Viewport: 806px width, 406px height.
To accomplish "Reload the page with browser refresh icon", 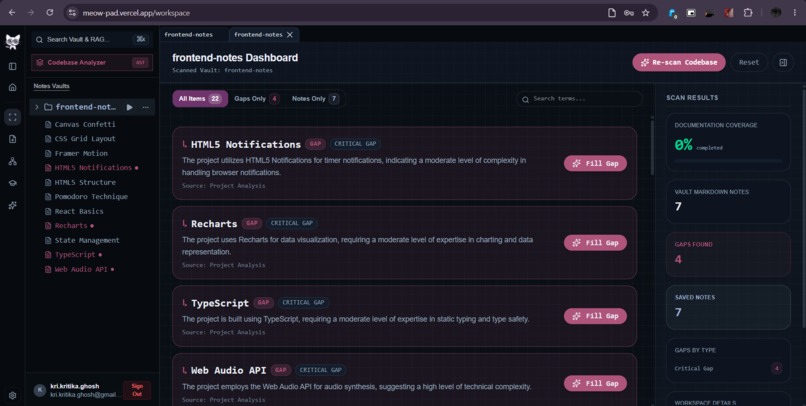I will click(x=50, y=13).
